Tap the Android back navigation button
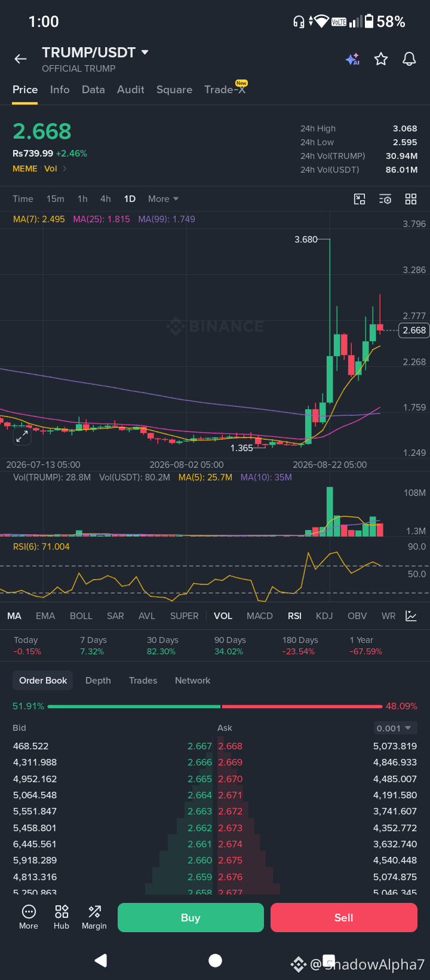The image size is (430, 980). point(101,960)
